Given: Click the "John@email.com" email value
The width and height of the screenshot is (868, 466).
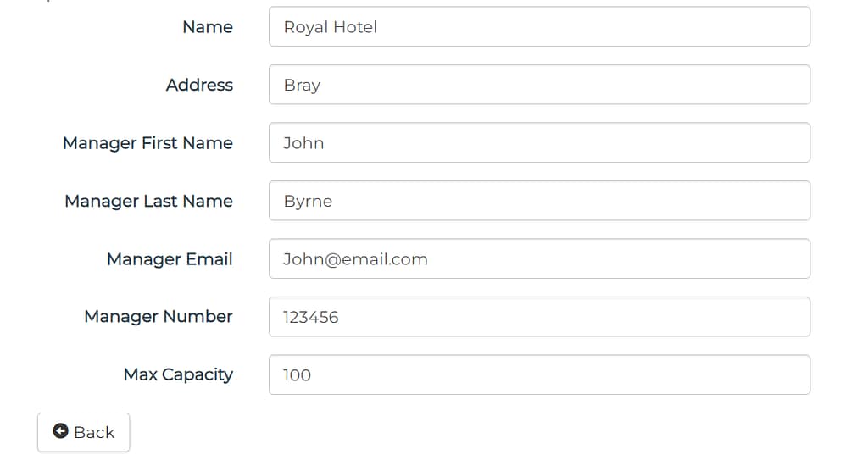Looking at the screenshot, I should point(355,259).
